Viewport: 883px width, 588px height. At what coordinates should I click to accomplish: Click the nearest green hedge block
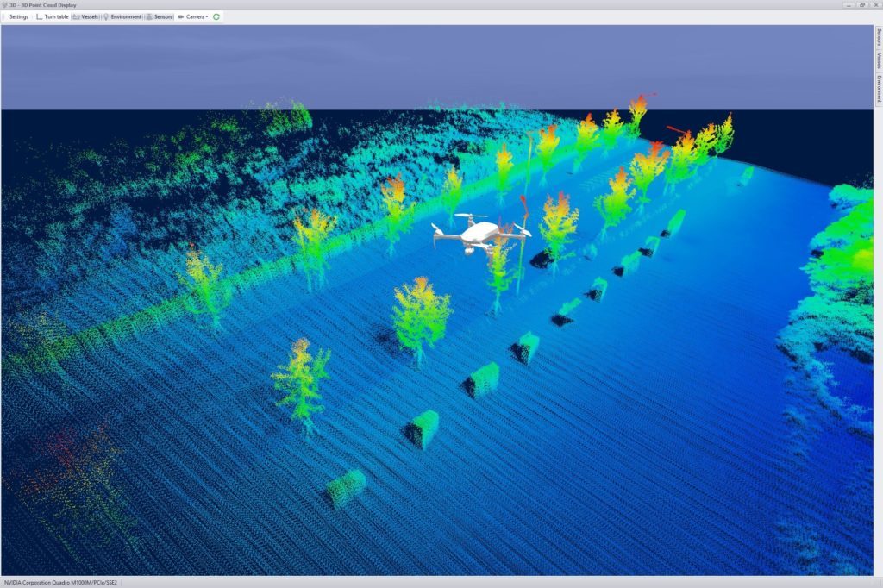(x=347, y=487)
